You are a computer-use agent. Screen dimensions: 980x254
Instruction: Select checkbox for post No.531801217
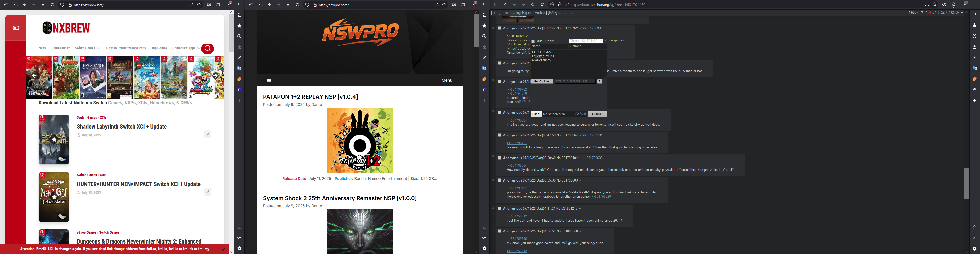(x=499, y=208)
